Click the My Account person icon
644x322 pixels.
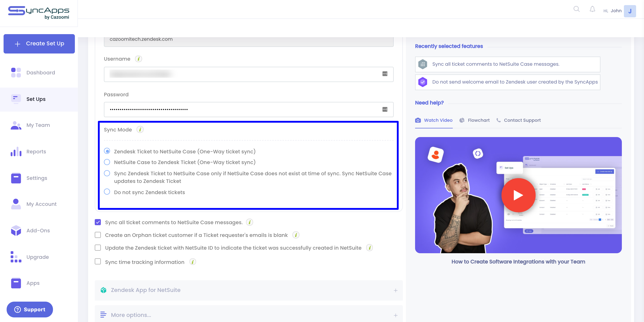pos(16,204)
